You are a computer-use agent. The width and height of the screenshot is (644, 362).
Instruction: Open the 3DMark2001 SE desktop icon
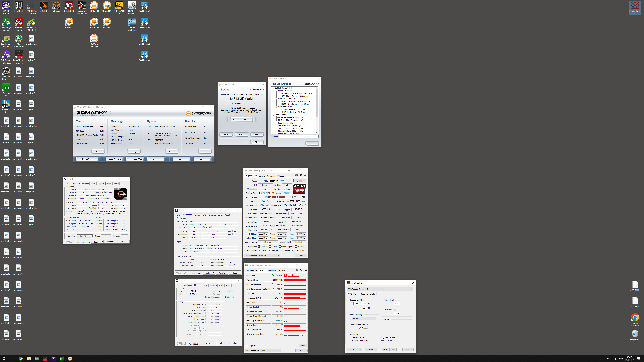119,8
